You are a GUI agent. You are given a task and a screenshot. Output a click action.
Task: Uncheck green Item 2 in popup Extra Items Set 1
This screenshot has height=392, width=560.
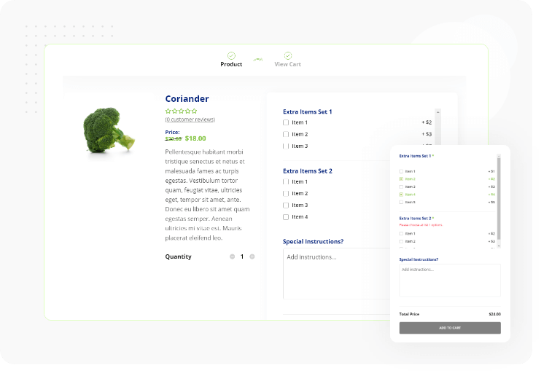(401, 179)
